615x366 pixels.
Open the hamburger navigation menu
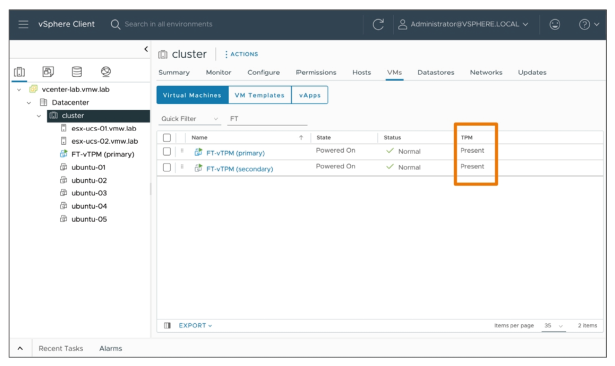[23, 24]
